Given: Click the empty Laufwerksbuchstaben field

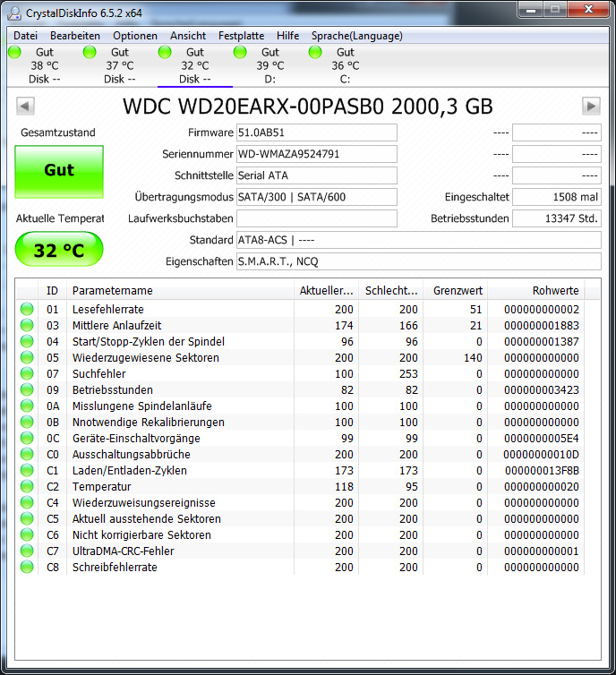Looking at the screenshot, I should pos(316,218).
